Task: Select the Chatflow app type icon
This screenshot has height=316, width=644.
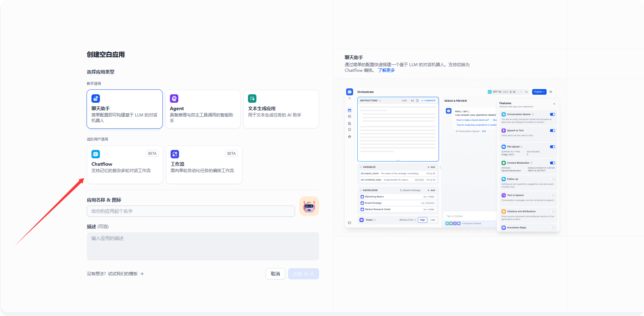Action: [96, 154]
